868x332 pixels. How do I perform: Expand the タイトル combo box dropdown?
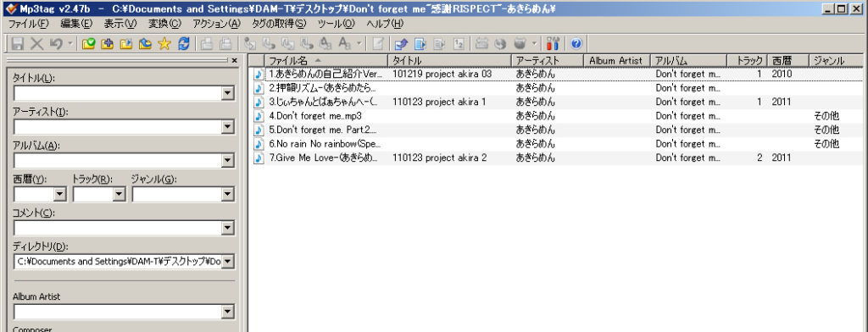[x=227, y=93]
